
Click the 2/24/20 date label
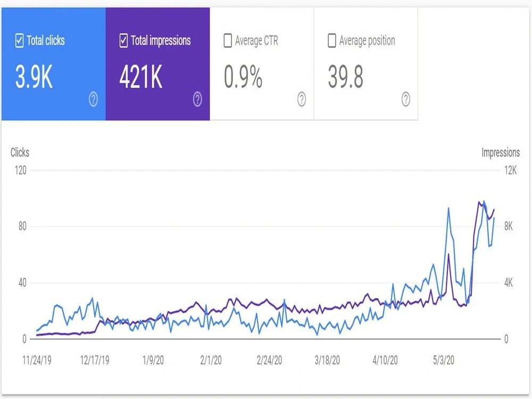(x=269, y=360)
